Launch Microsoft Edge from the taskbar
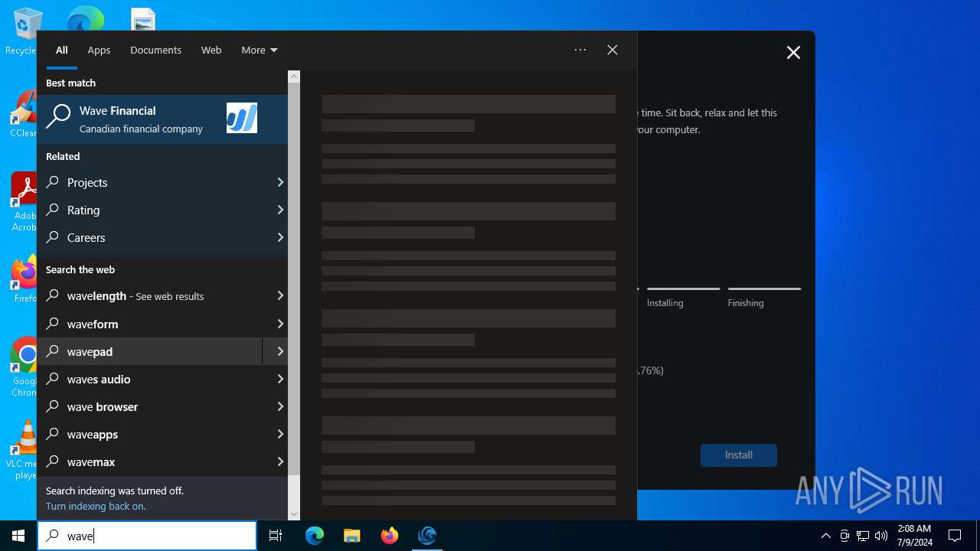980x551 pixels. pos(315,536)
